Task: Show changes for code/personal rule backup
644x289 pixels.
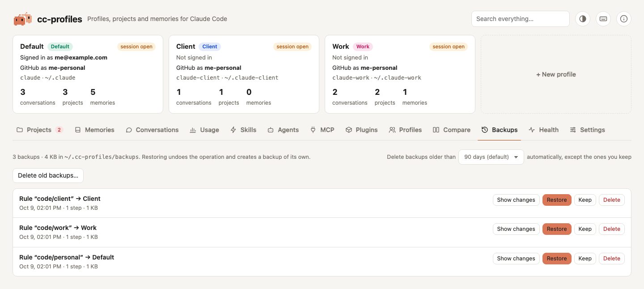Action: [x=516, y=259]
